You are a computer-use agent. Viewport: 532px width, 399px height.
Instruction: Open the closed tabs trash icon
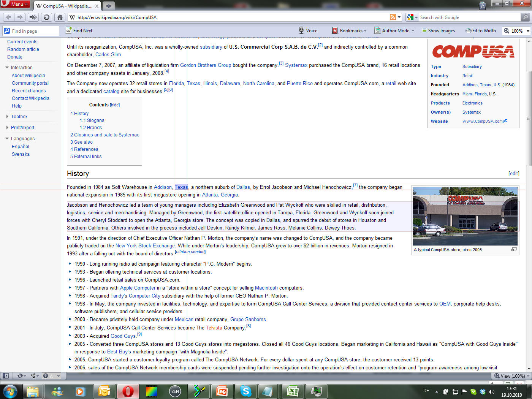[x=483, y=6]
